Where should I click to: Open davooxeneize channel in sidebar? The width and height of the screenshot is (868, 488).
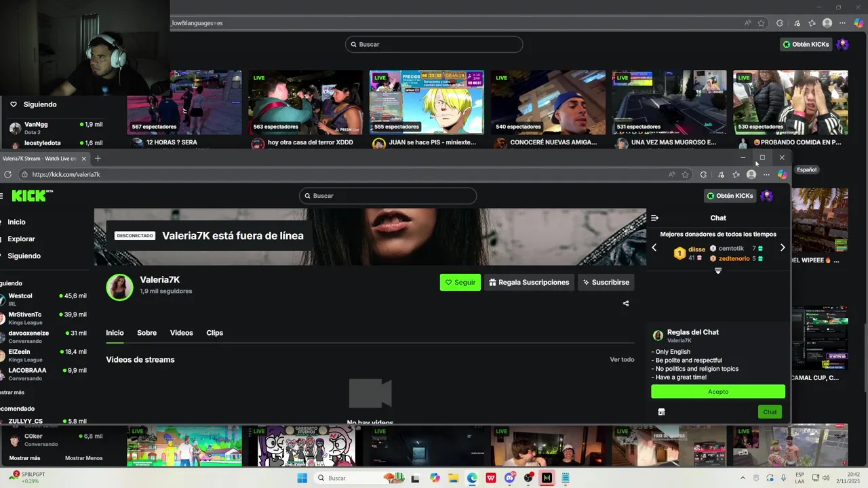coord(44,337)
